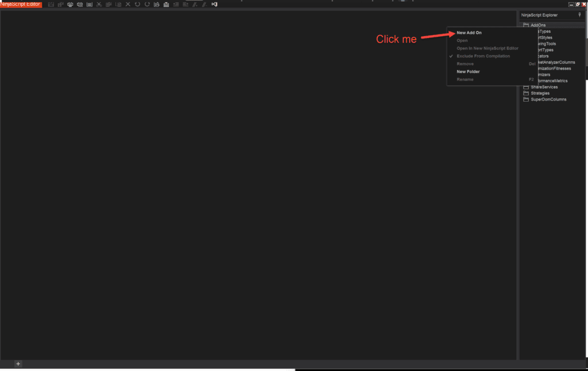The height and width of the screenshot is (371, 588).
Task: Click the Decrease Indent toolbar icon
Action: [x=176, y=5]
